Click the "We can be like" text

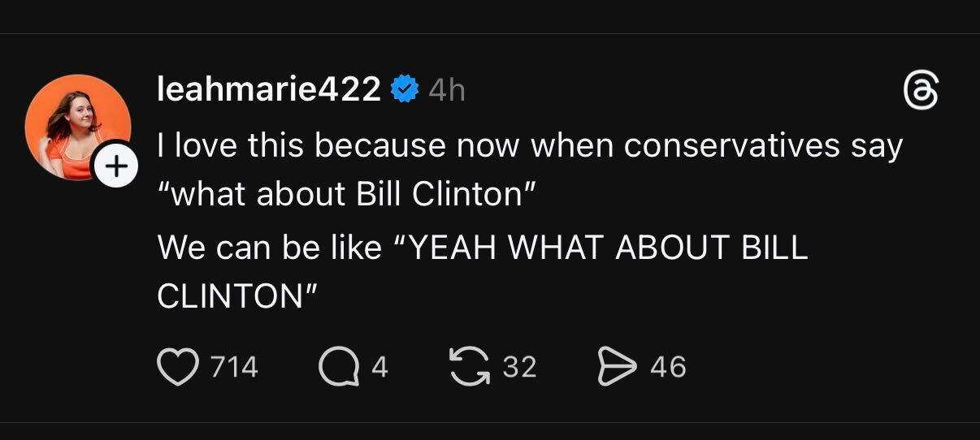click(x=268, y=248)
